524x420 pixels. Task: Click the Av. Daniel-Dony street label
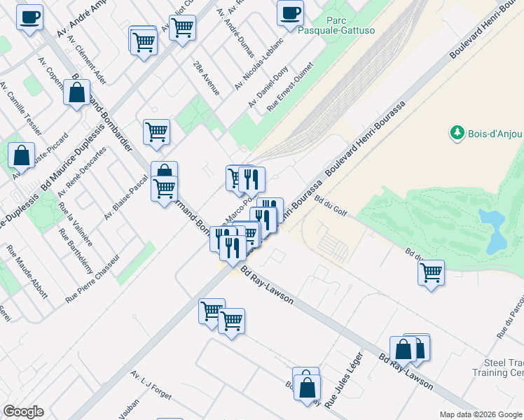click(268, 87)
